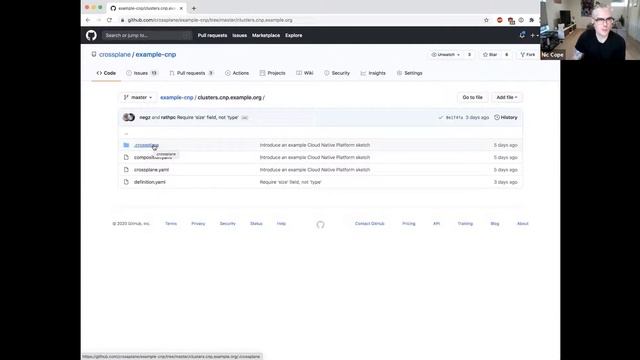Screen dimensions: 640x360
Task: Open Privacy link in footer
Action: [x=198, y=224]
